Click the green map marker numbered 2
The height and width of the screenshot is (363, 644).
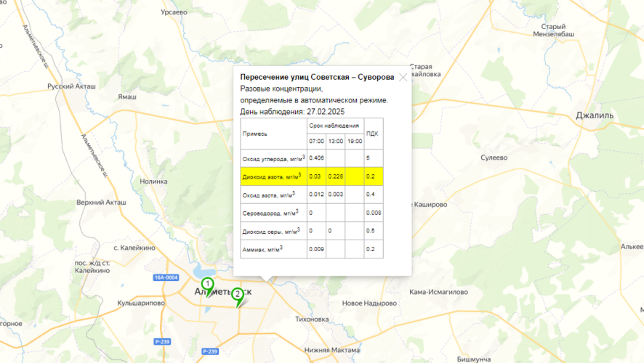[237, 295]
